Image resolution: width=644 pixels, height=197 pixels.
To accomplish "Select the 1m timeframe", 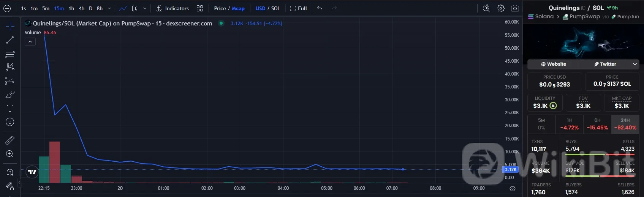I will pos(34,8).
